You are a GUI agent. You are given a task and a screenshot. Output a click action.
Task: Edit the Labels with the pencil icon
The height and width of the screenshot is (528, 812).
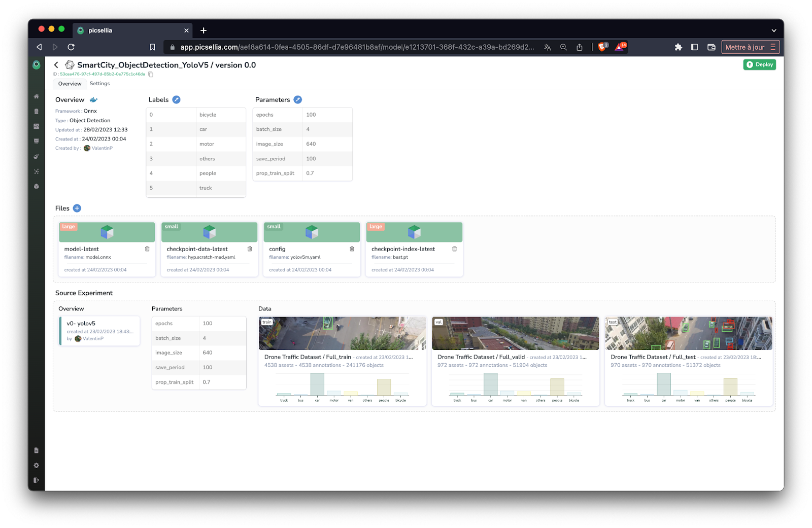[176, 99]
